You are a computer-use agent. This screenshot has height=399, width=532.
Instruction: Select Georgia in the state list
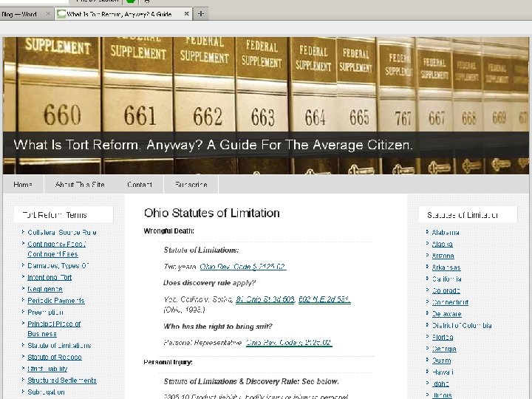(444, 349)
